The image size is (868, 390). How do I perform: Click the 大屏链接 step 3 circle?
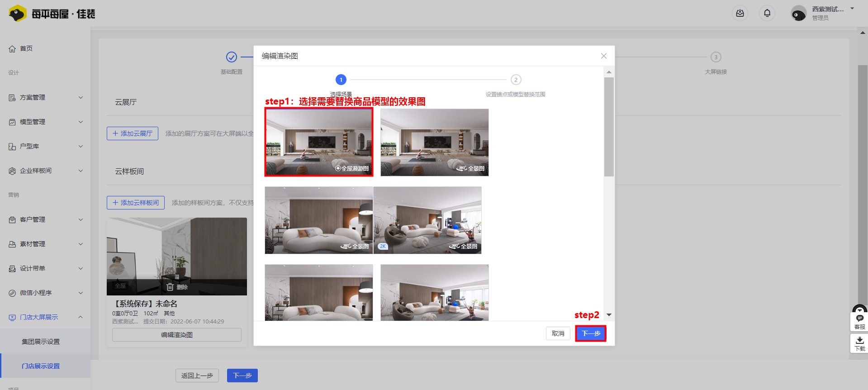pyautogui.click(x=716, y=57)
